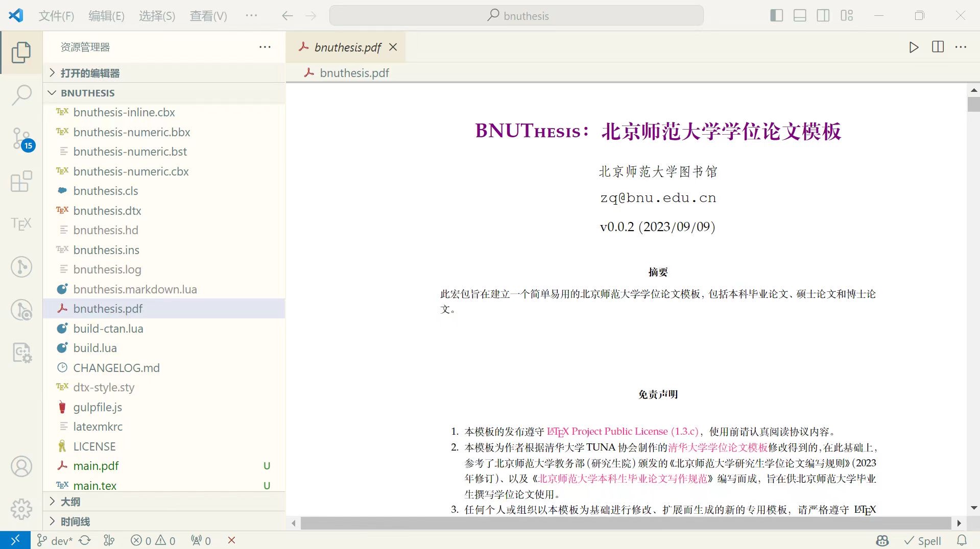Open the LICENSE file
This screenshot has height=549, width=980.
pos(164,446)
